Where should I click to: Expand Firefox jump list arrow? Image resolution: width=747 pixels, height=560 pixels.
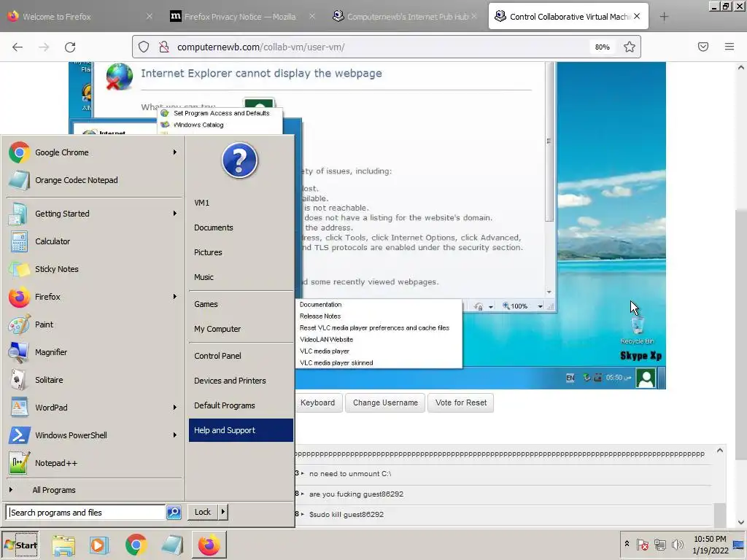[x=175, y=297]
